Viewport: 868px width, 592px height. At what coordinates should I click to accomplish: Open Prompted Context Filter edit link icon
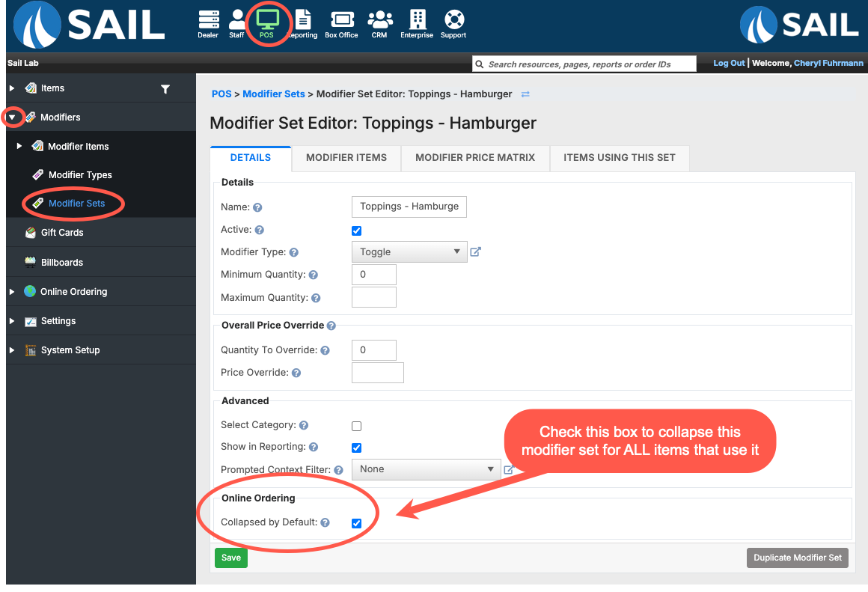click(508, 469)
